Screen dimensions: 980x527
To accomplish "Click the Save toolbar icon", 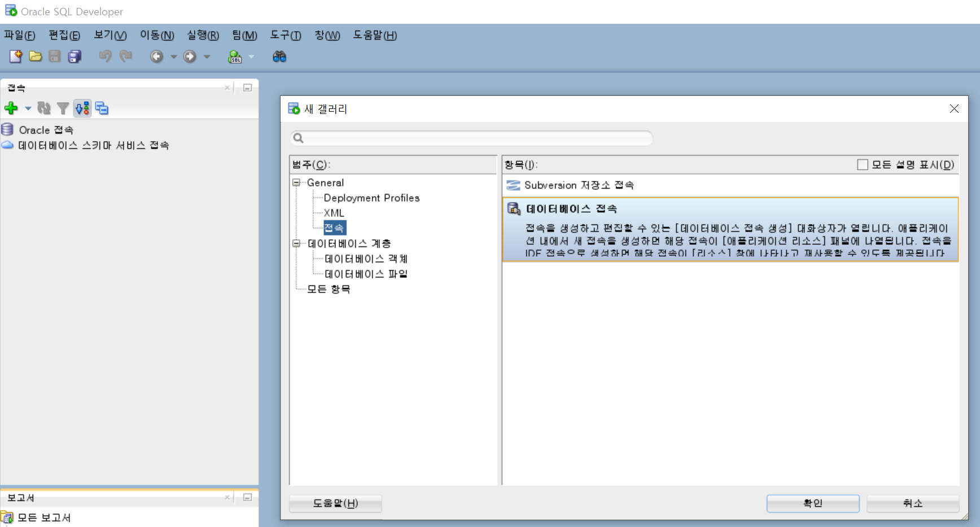I will [55, 56].
